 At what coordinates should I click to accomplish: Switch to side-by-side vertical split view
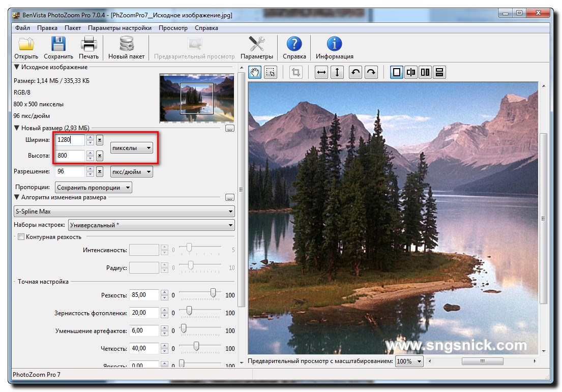(425, 72)
